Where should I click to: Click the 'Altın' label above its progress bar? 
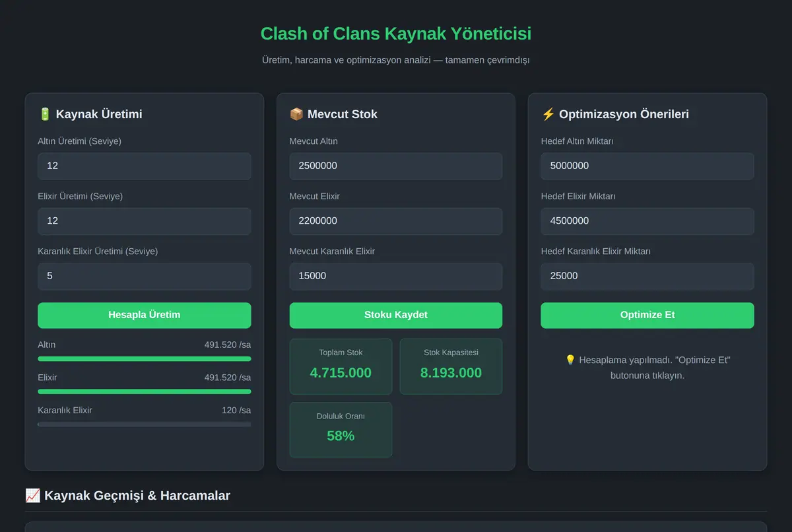[47, 345]
